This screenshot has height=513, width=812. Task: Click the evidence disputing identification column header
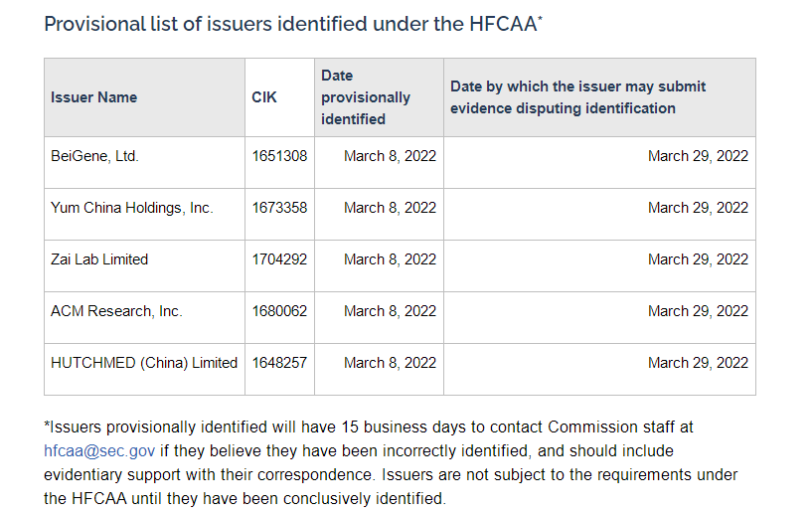[x=577, y=97]
